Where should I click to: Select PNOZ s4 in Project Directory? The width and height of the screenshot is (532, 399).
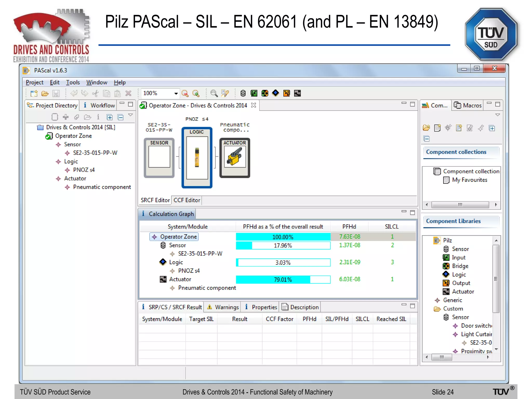[84, 170]
